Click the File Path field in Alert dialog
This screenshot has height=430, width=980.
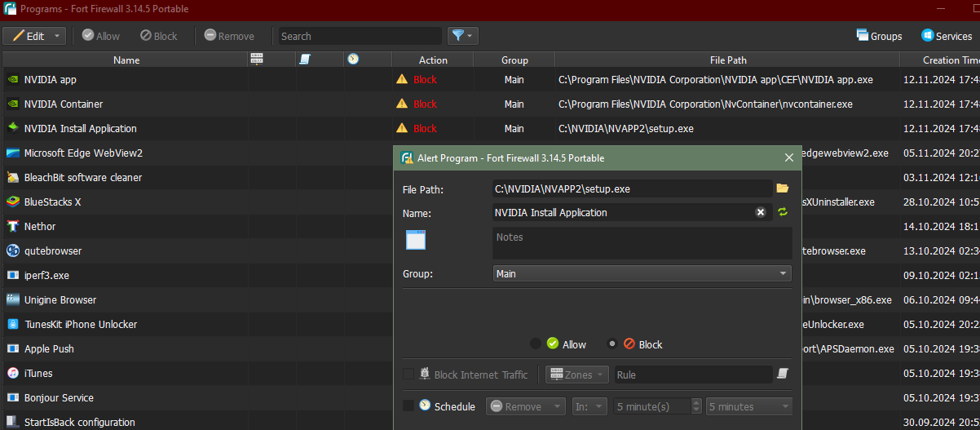click(632, 188)
